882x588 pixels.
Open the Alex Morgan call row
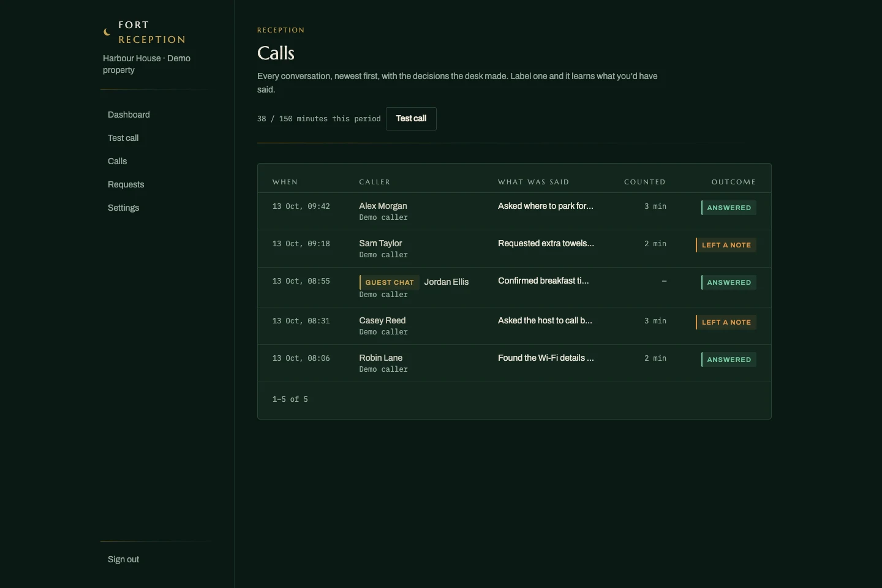[514, 211]
